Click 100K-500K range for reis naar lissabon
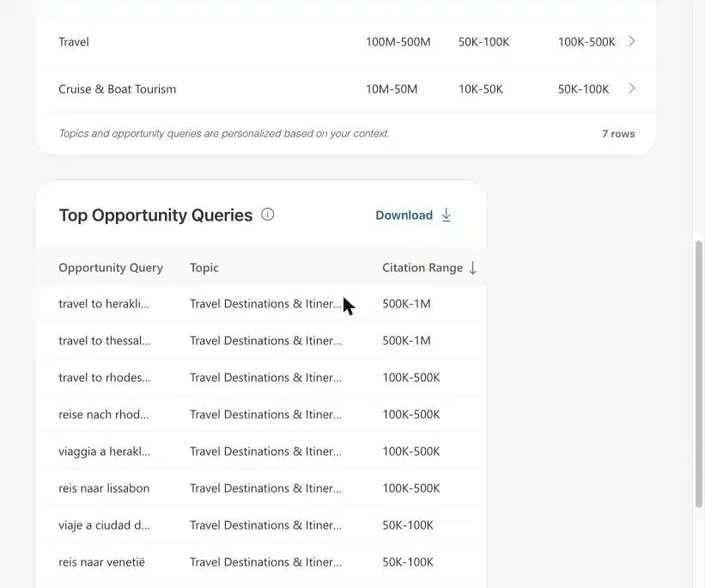The height and width of the screenshot is (588, 705). point(411,488)
